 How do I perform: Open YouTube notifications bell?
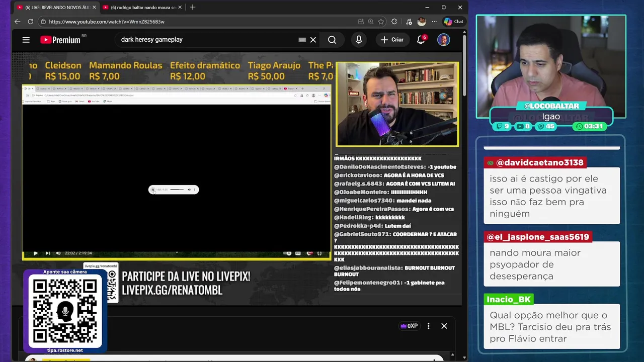(x=421, y=40)
